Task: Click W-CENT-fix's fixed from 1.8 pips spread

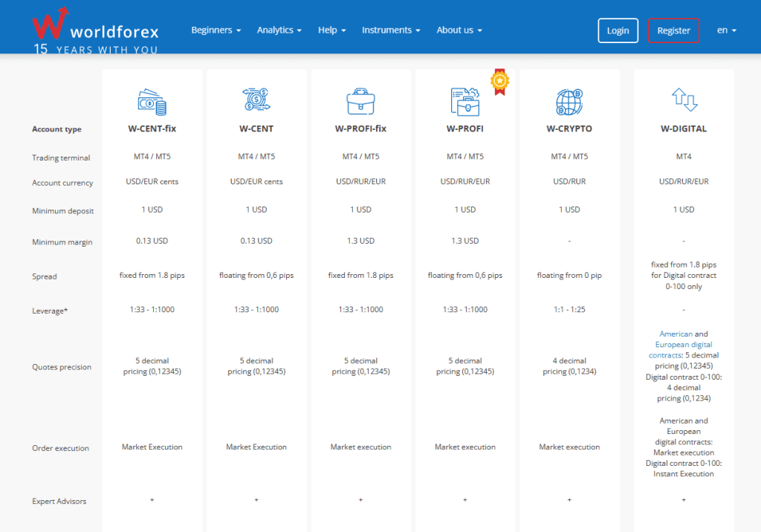Action: point(152,275)
